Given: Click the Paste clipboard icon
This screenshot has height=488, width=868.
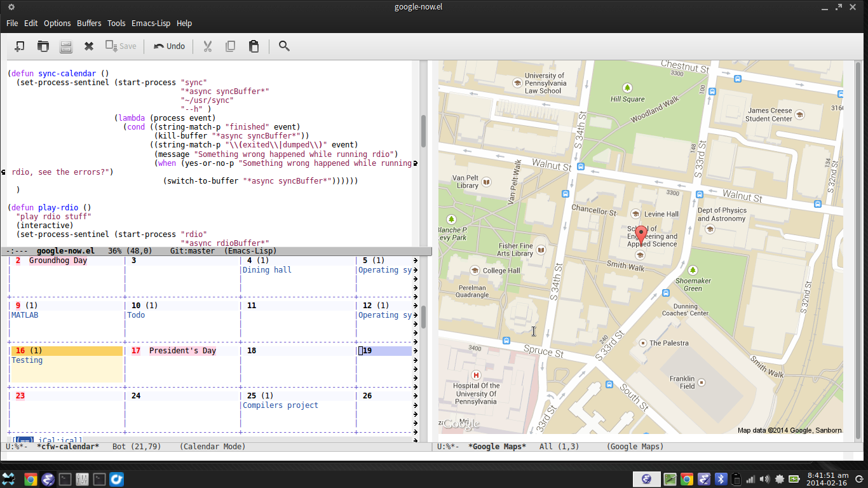Looking at the screenshot, I should pos(254,46).
